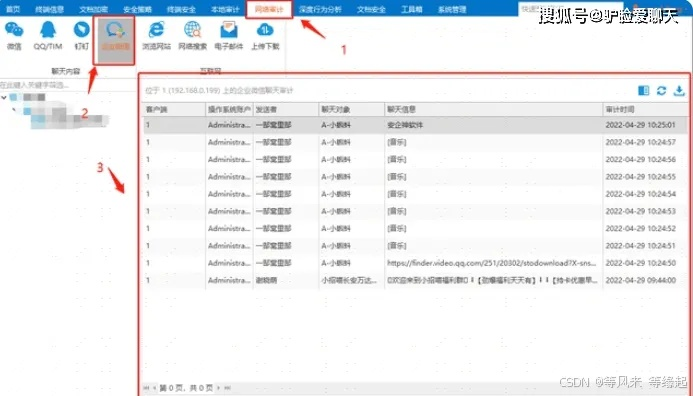This screenshot has width=693, height=396.
Task: Open the 上传下载 upload/download audit
Action: pos(265,36)
